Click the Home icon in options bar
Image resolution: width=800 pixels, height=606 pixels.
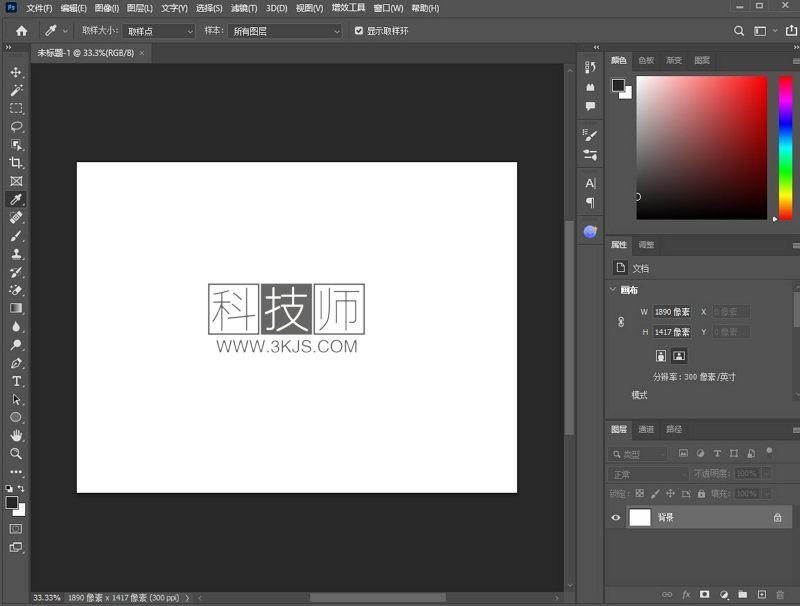[x=21, y=31]
